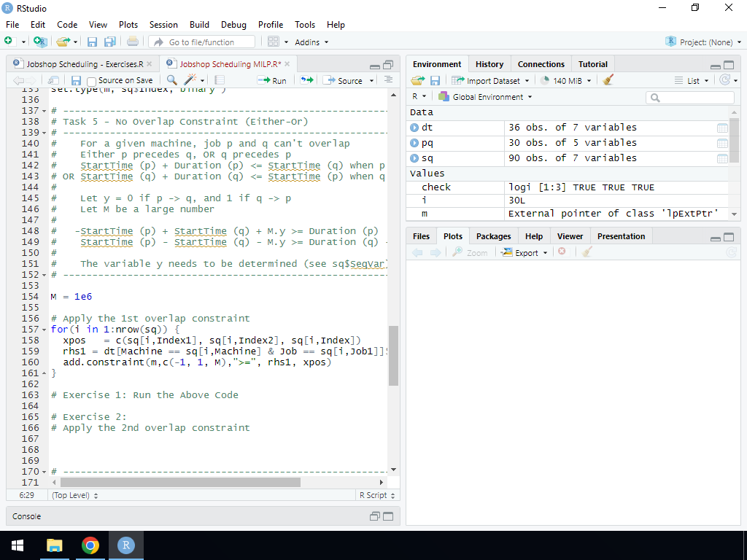Toggle the Source on Save checkbox
This screenshot has width=747, height=560.
coord(92,81)
